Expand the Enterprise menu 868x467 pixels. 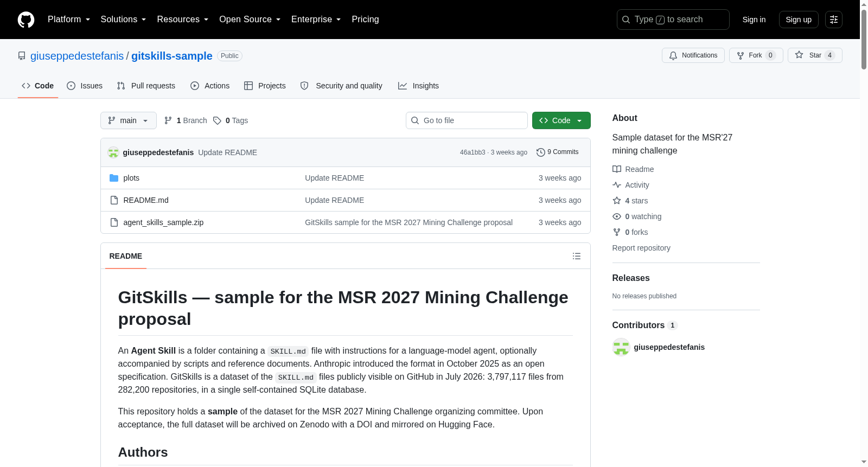[316, 20]
